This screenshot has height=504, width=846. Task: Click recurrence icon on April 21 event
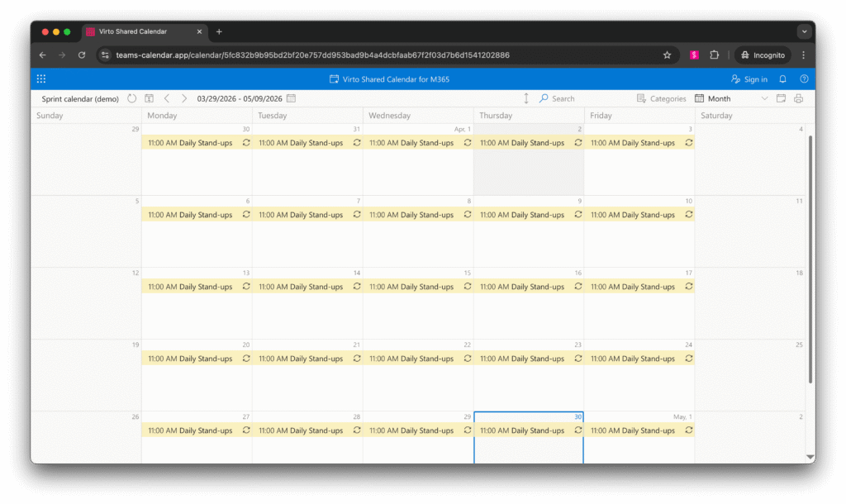357,358
